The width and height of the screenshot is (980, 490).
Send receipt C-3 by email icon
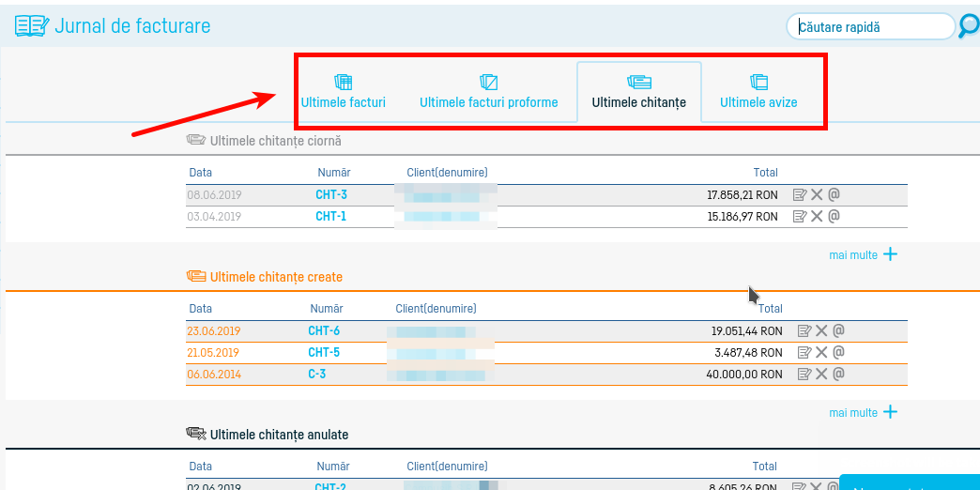pyautogui.click(x=838, y=374)
